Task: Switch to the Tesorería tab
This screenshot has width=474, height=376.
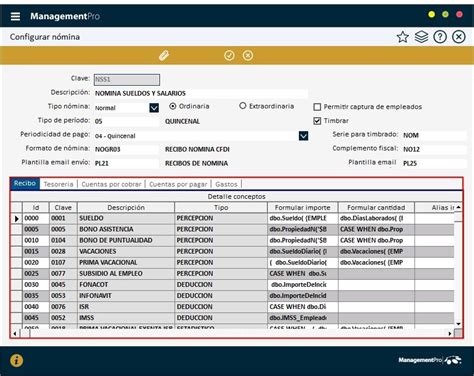Action: click(x=58, y=184)
